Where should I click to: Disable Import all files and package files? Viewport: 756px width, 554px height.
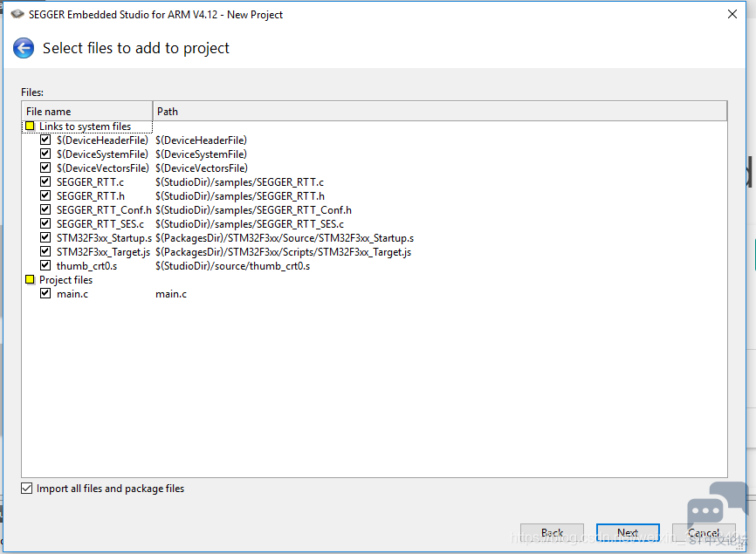tap(27, 489)
